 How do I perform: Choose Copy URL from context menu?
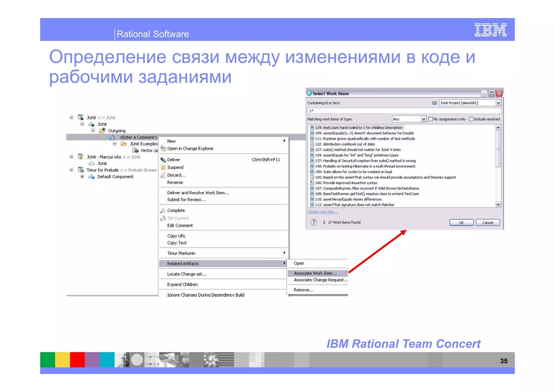point(224,236)
